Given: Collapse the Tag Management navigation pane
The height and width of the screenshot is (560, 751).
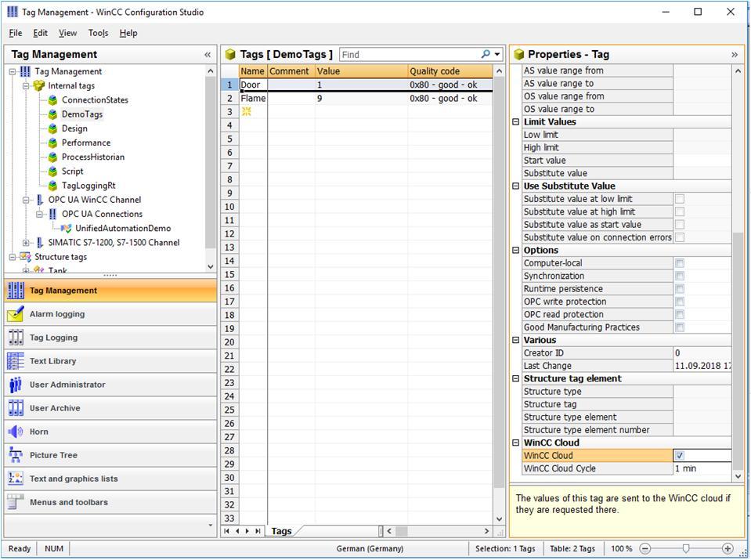Looking at the screenshot, I should [208, 55].
